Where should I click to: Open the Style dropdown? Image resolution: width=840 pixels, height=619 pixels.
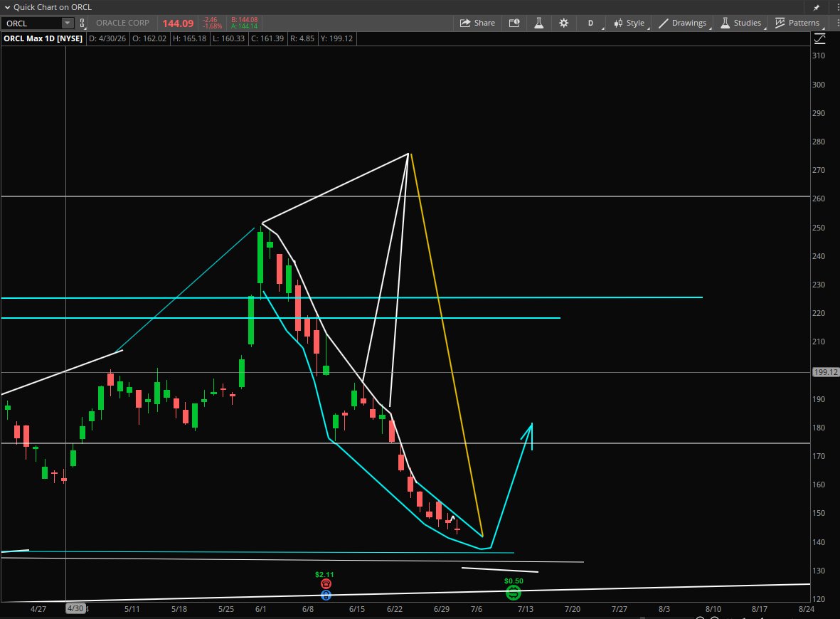click(x=629, y=23)
